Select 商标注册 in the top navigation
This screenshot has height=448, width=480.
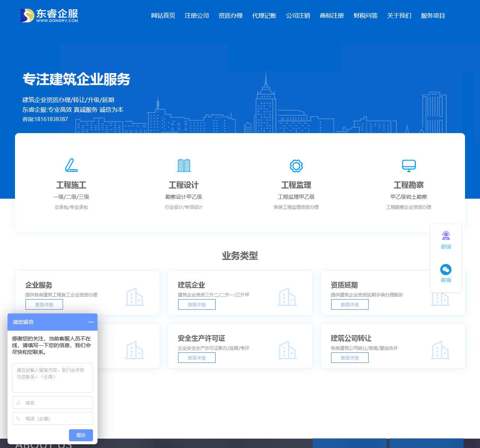click(332, 16)
